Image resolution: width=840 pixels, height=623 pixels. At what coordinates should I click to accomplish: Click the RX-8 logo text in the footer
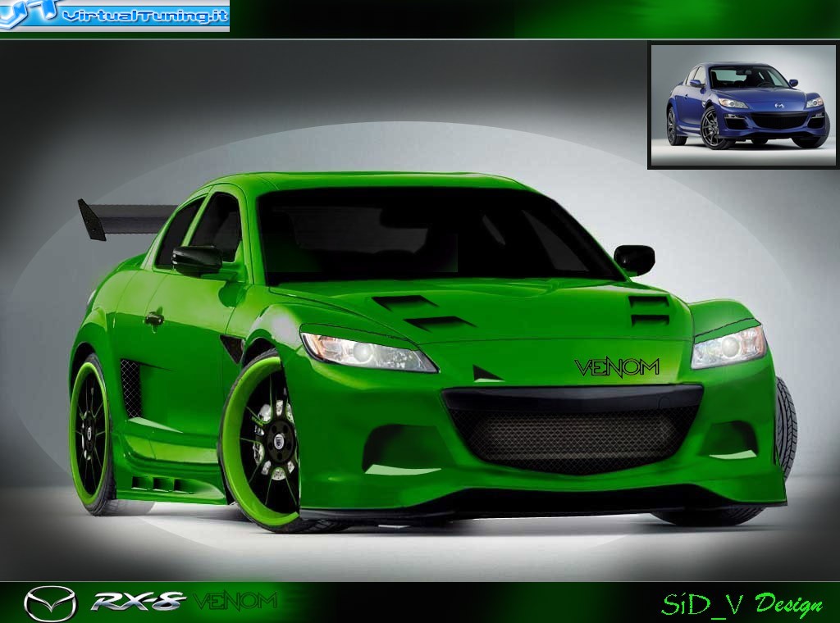138,602
